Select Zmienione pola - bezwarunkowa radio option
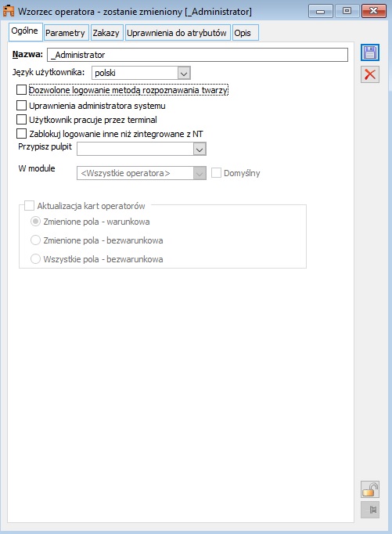Screen dimensions: 392x534 click(35, 240)
